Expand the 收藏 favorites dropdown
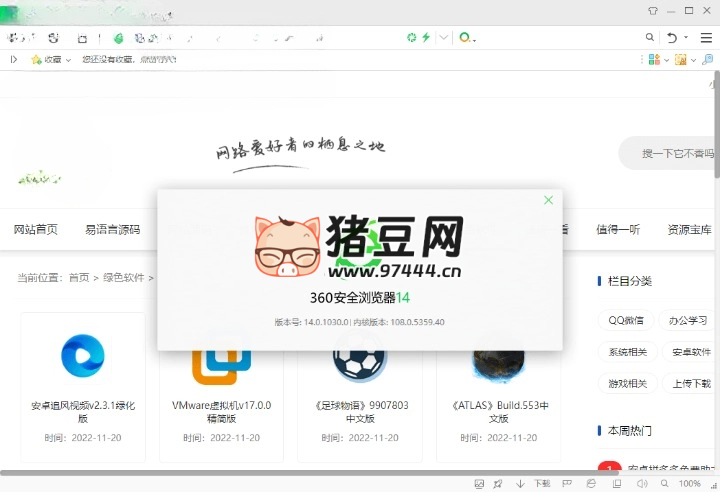This screenshot has width=720, height=492. click(68, 60)
